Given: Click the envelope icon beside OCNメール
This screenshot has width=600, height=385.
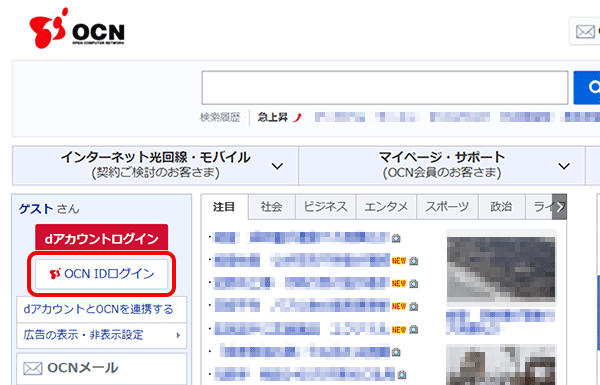Looking at the screenshot, I should [33, 369].
